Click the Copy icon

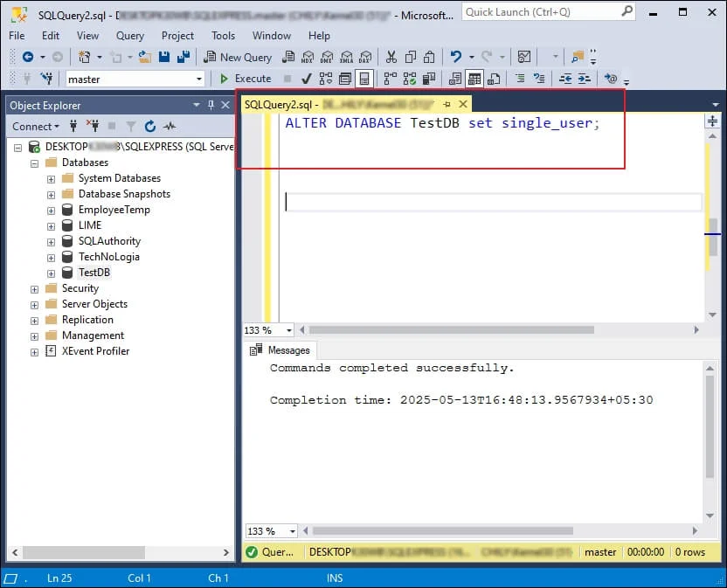click(x=411, y=57)
